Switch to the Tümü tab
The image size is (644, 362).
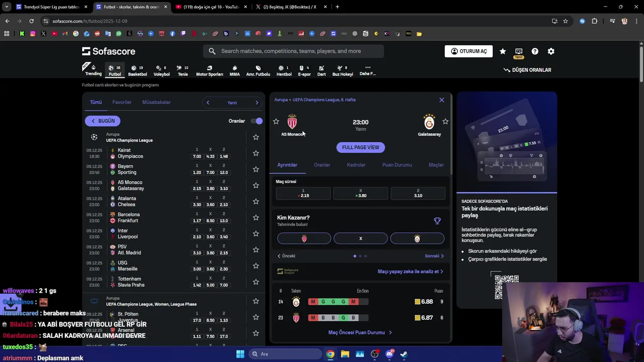96,102
